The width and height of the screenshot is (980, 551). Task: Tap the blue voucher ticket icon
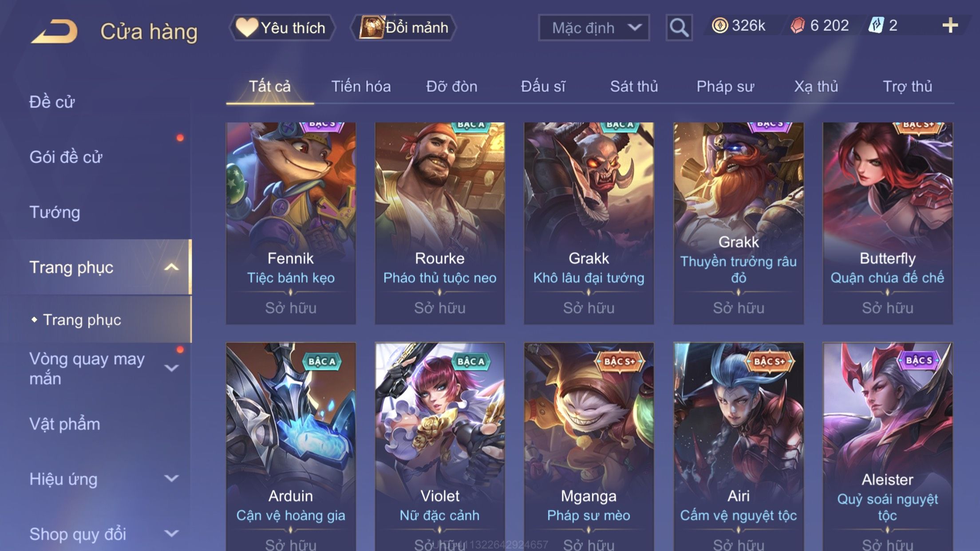(x=876, y=26)
